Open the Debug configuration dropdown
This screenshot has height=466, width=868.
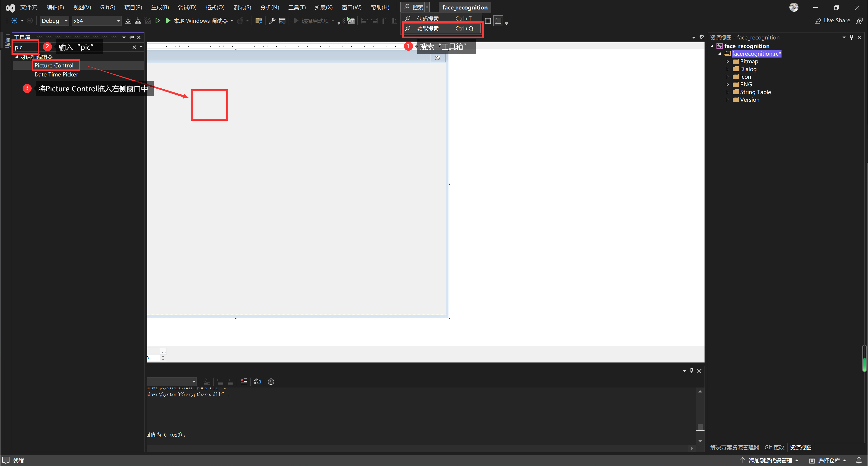pos(54,21)
